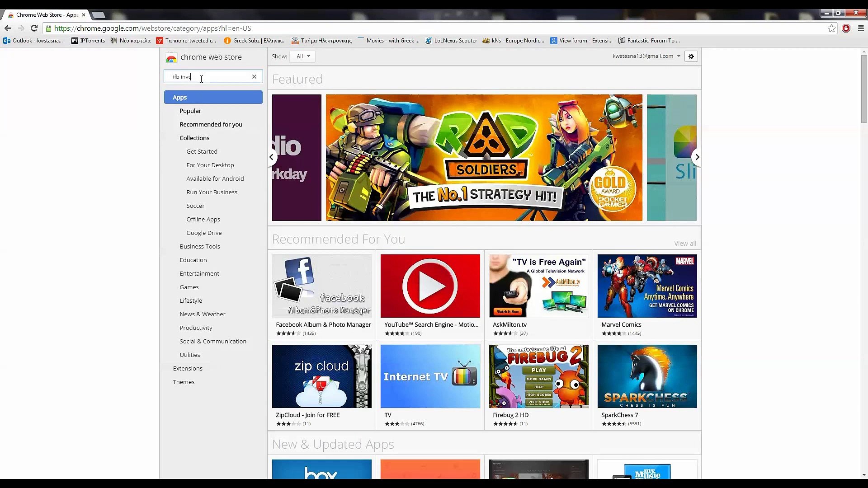
Task: Open the Chrome Web Store settings gear
Action: [x=691, y=56]
